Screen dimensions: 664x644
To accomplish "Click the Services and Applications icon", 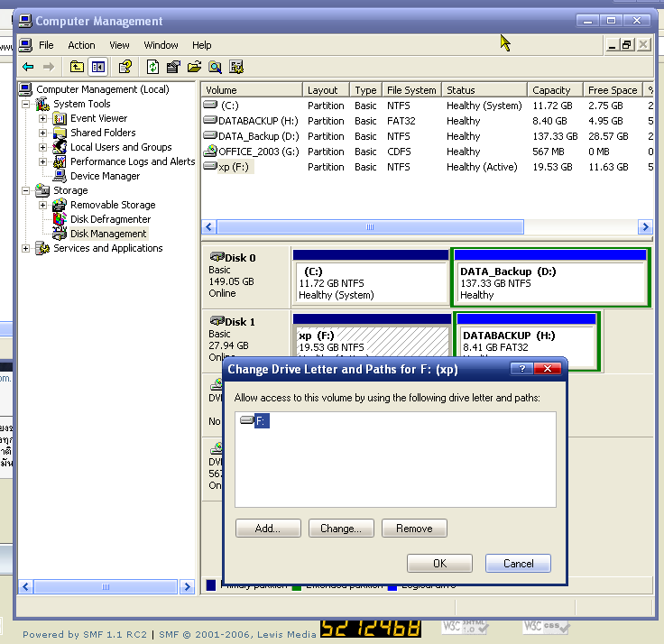I will click(42, 248).
